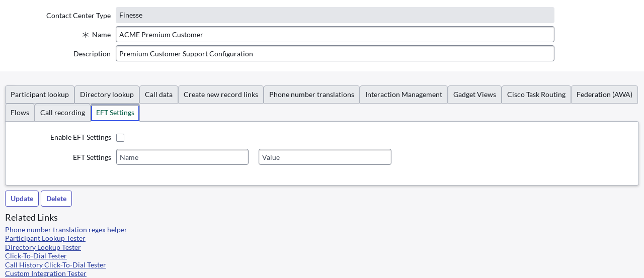
Task: Switch to the Flows tab
Action: pyautogui.click(x=20, y=113)
